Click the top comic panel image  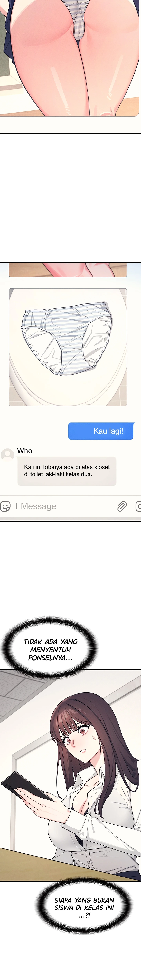click(x=70, y=58)
